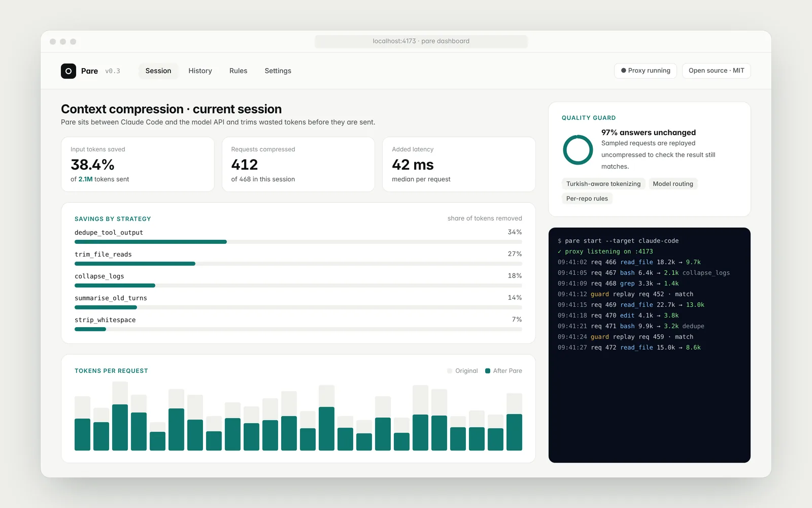Click the 42 ms latency value
The width and height of the screenshot is (812, 508).
coord(413,165)
